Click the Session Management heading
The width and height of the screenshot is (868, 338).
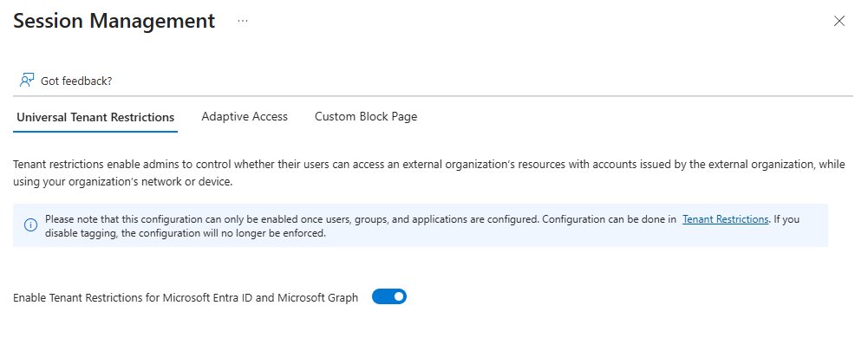(114, 21)
